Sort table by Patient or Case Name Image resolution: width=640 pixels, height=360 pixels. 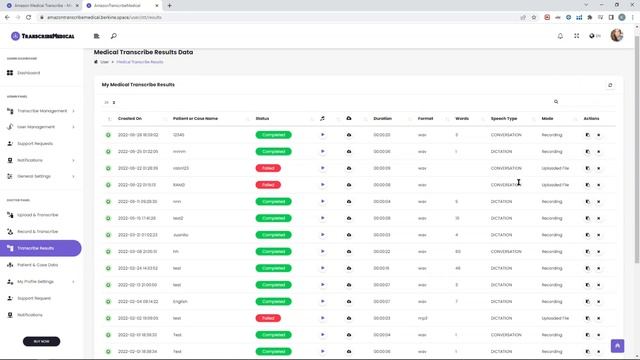(x=195, y=118)
